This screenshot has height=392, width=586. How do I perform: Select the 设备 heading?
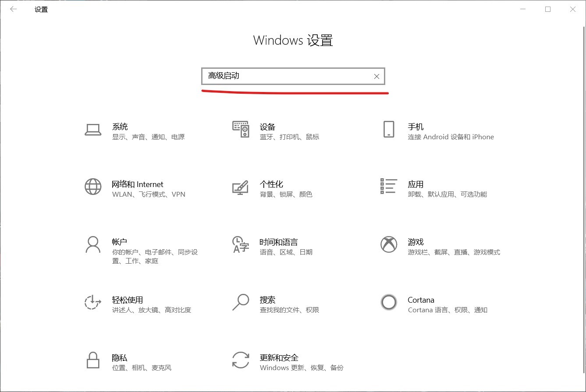pos(268,127)
